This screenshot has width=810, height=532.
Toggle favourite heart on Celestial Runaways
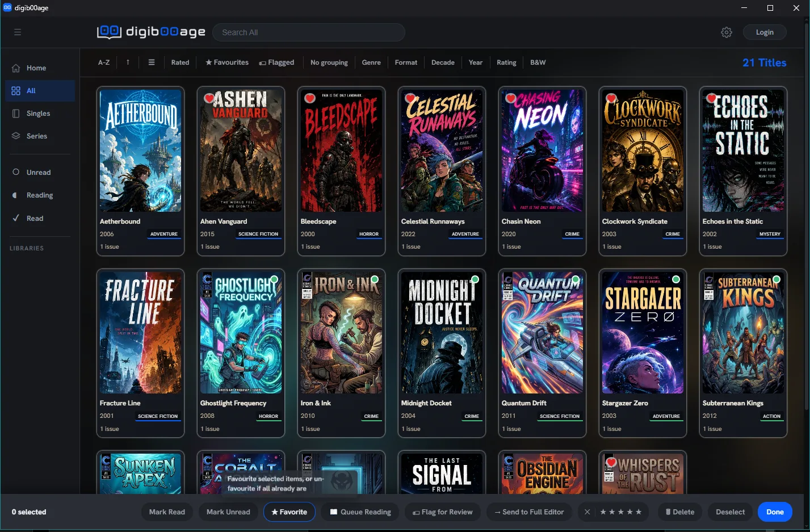coord(410,98)
